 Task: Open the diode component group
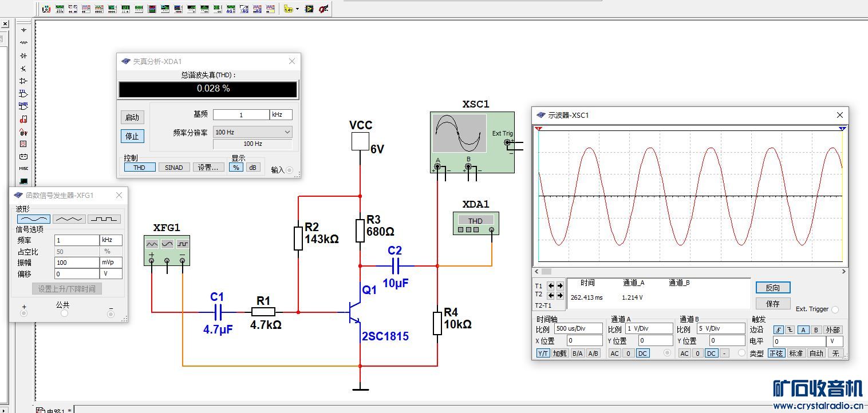[x=23, y=55]
